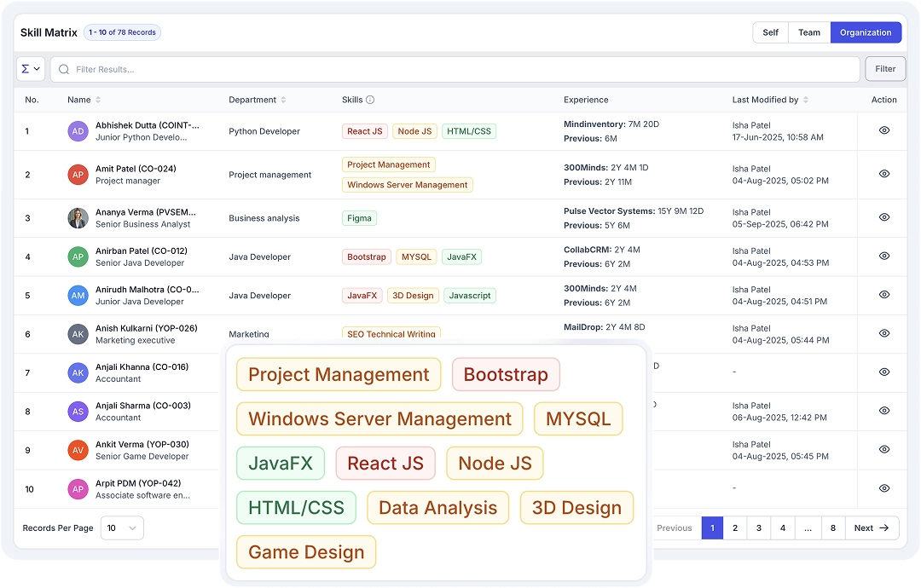Viewport: 921px width, 588px height.
Task: Go to page 8 in pagination
Action: 833,528
